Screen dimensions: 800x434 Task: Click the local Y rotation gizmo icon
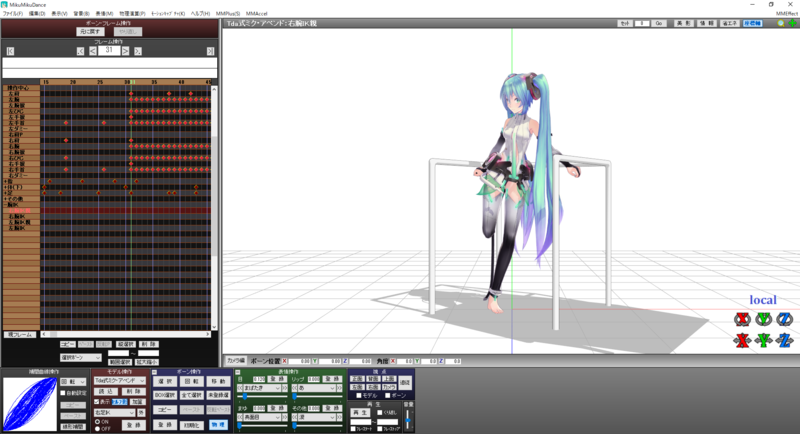(x=764, y=319)
